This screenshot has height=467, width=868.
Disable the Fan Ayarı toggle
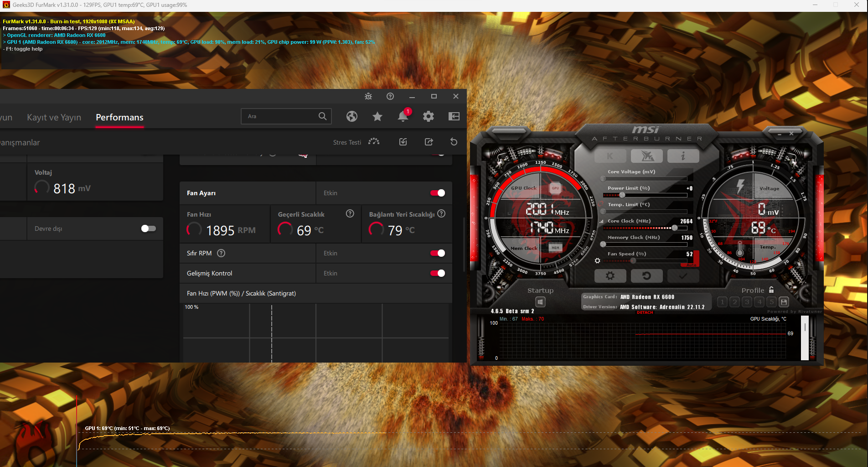click(437, 193)
